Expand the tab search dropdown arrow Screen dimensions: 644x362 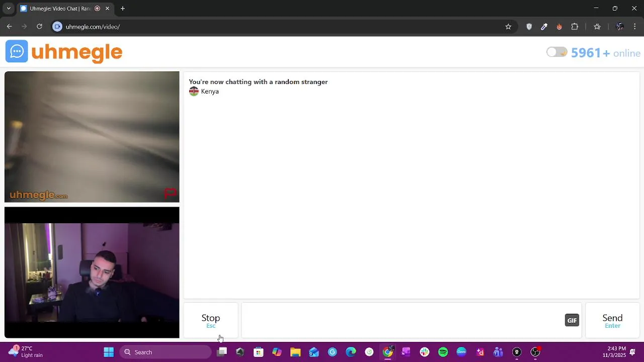coord(9,9)
